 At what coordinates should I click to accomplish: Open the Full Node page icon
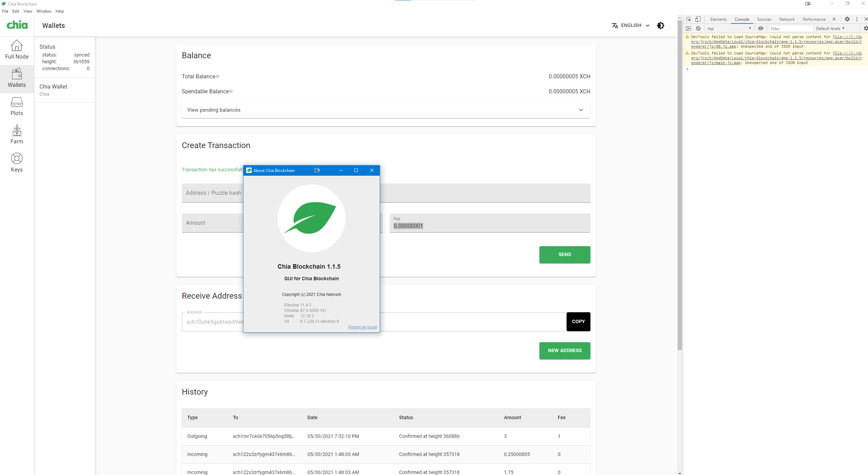(x=17, y=46)
